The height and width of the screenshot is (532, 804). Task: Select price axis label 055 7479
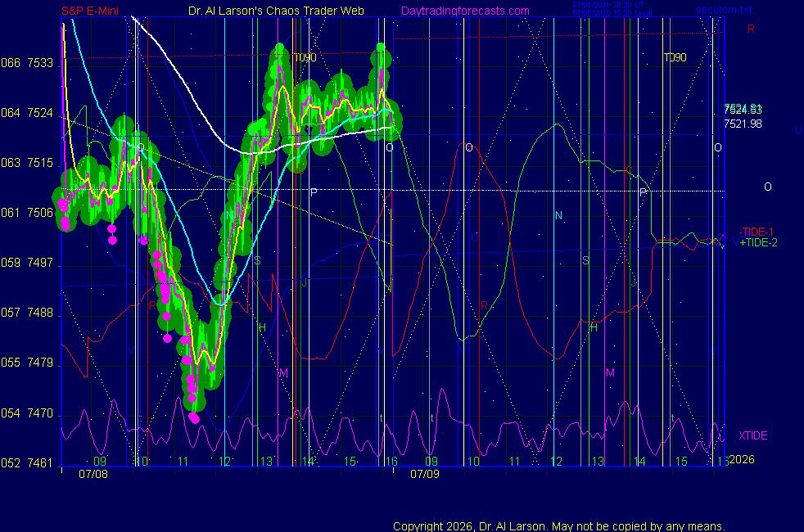point(27,363)
